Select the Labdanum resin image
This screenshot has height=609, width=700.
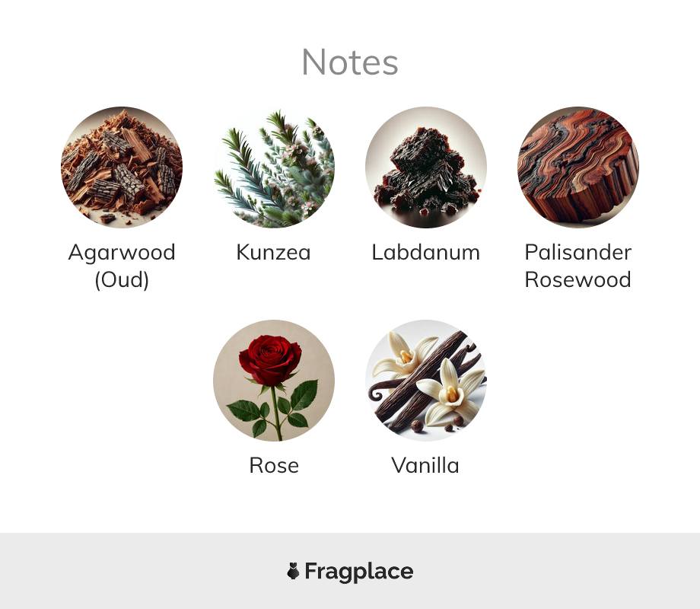(x=426, y=167)
